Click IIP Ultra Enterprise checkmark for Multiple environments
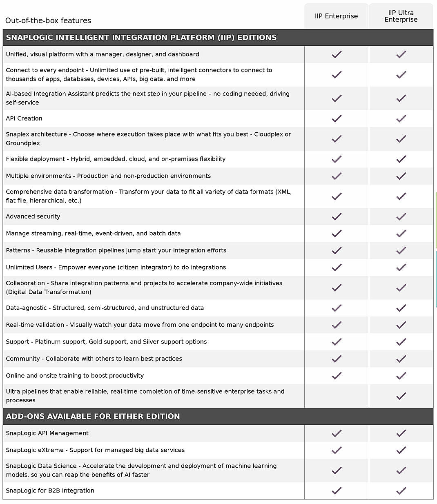Screen dimensions: 437x504 (x=401, y=176)
